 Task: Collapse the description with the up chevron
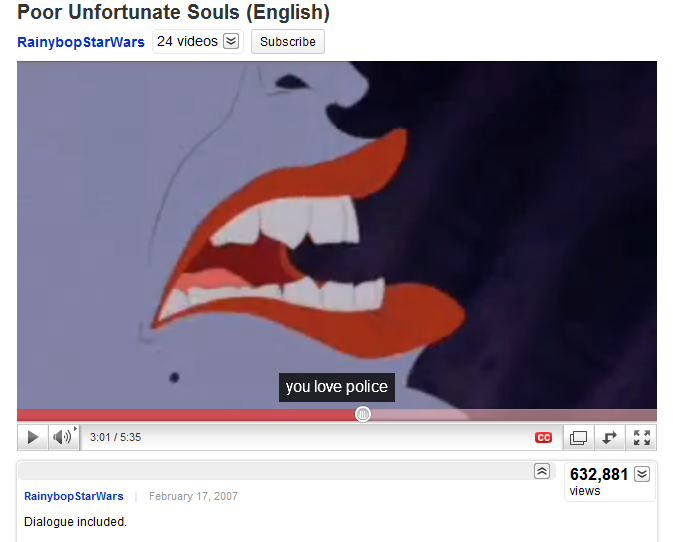pos(542,471)
